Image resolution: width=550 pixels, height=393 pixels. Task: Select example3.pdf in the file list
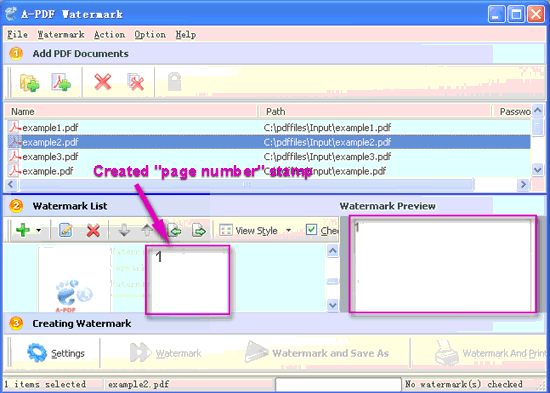pyautogui.click(x=50, y=156)
